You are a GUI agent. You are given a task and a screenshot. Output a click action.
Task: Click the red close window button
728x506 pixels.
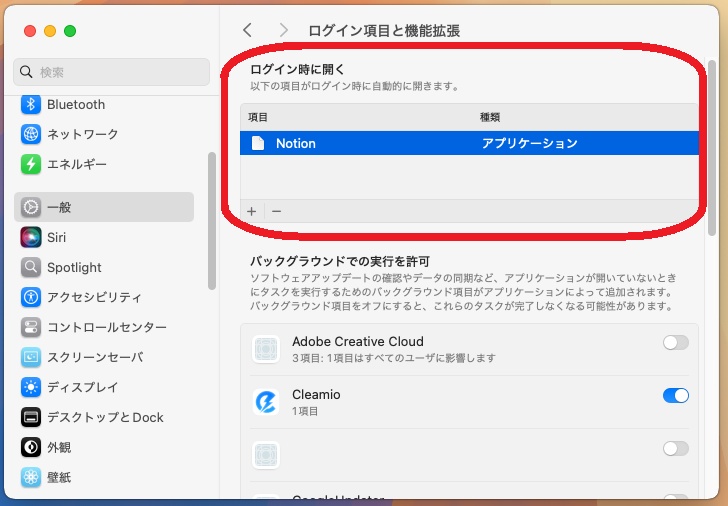[30, 31]
